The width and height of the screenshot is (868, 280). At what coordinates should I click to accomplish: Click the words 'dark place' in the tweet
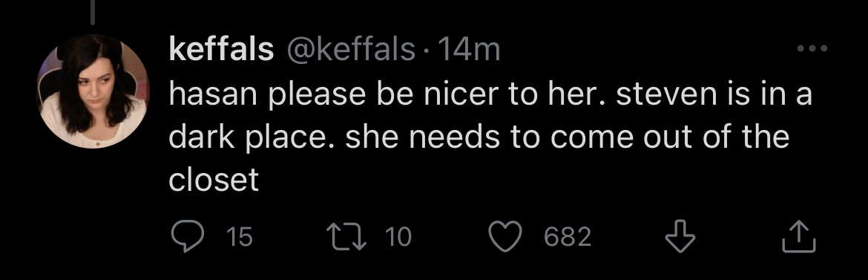point(252,137)
